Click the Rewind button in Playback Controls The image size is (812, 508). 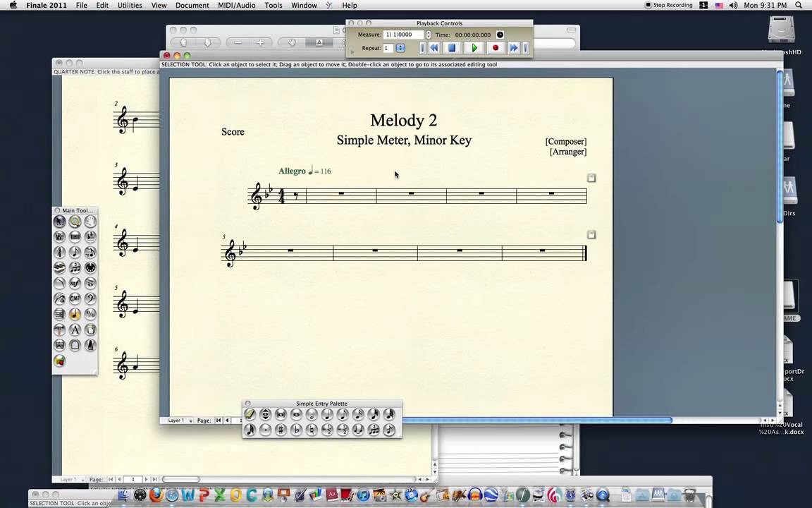(x=434, y=48)
